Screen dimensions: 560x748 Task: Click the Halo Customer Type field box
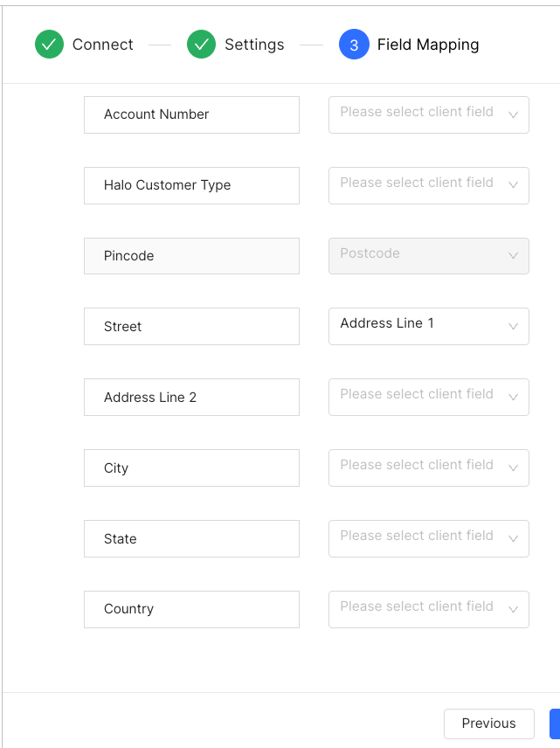point(191,185)
